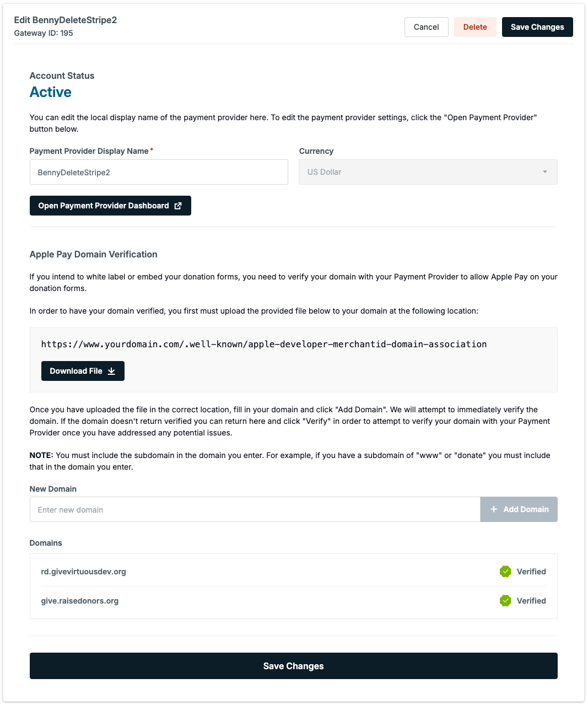Click the external link icon on dashboard button
Viewport: 588px width, 705px height.
(x=177, y=205)
